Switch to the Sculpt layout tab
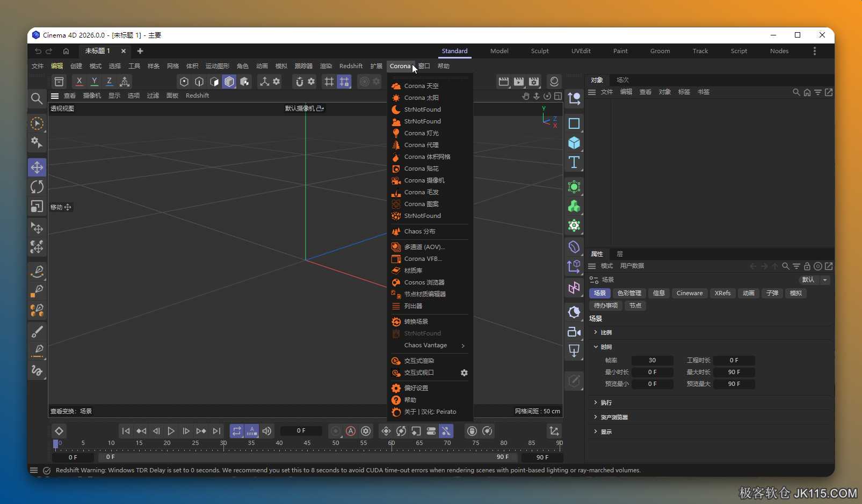 540,51
